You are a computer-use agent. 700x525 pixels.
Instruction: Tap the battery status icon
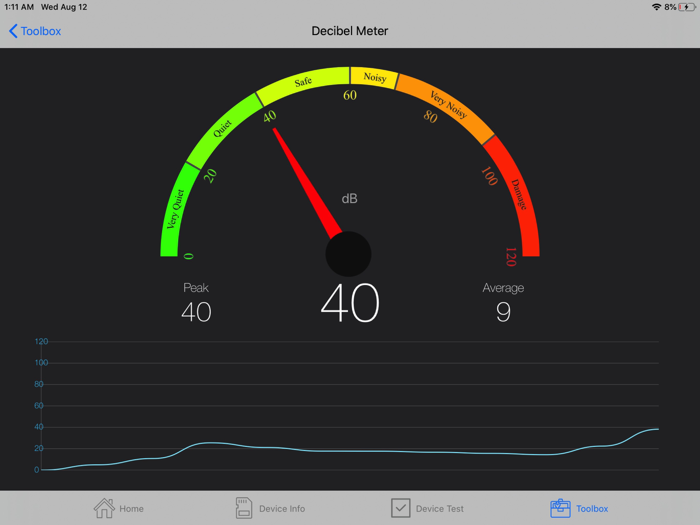687,7
